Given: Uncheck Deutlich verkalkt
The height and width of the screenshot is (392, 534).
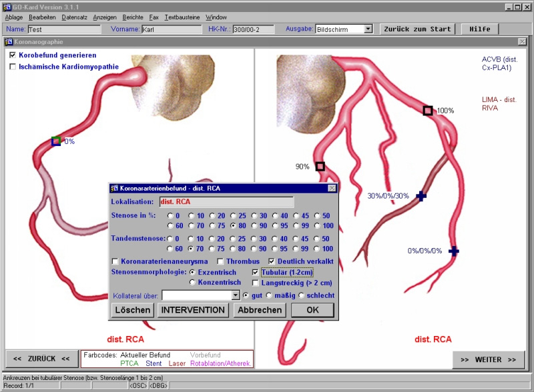Looking at the screenshot, I should 272,261.
